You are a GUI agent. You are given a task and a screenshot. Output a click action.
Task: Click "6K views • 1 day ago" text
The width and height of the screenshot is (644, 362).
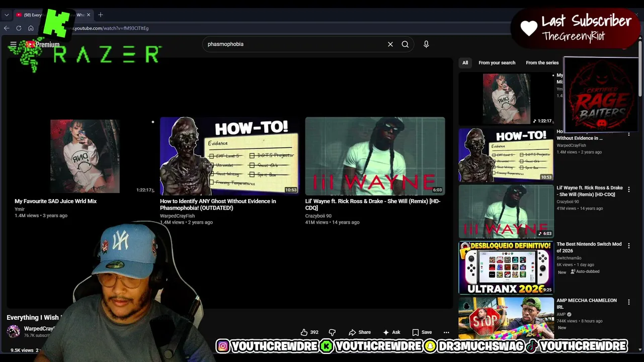(x=575, y=264)
